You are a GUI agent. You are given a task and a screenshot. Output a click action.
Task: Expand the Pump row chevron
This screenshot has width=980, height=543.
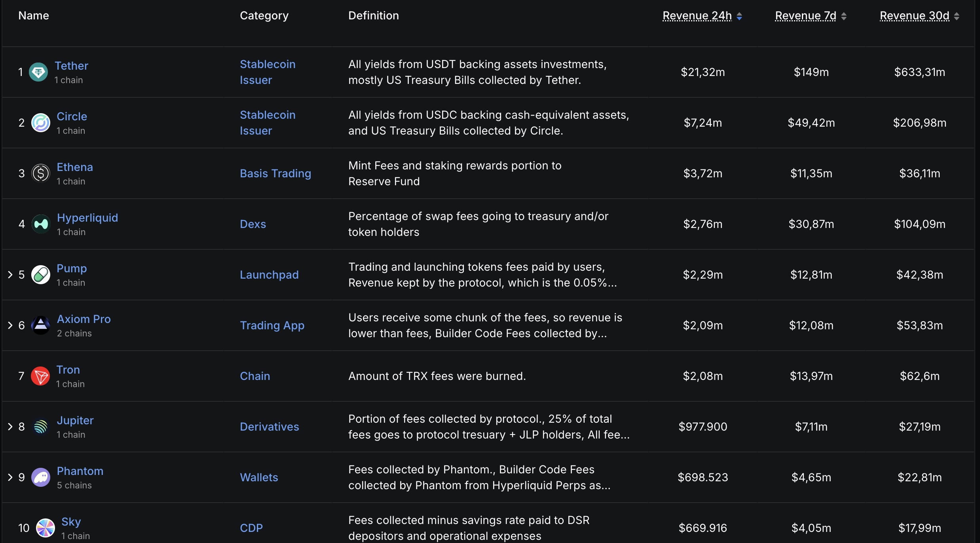pos(10,275)
